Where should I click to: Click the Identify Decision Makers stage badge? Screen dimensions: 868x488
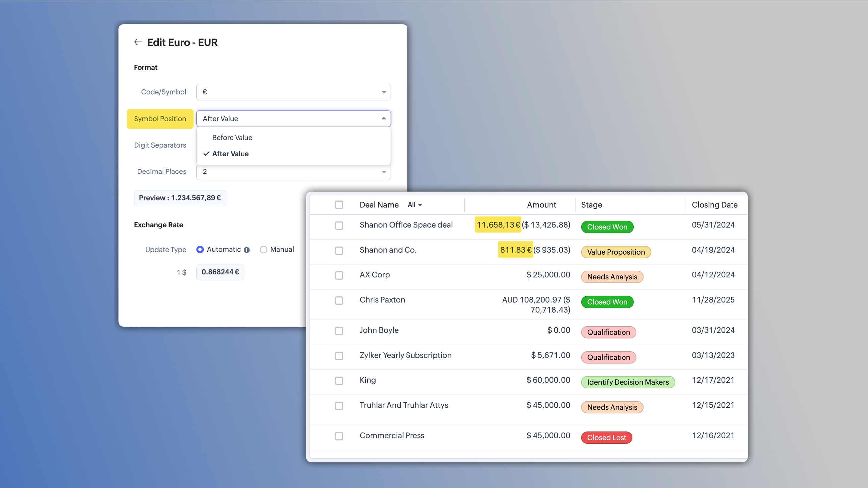(627, 382)
